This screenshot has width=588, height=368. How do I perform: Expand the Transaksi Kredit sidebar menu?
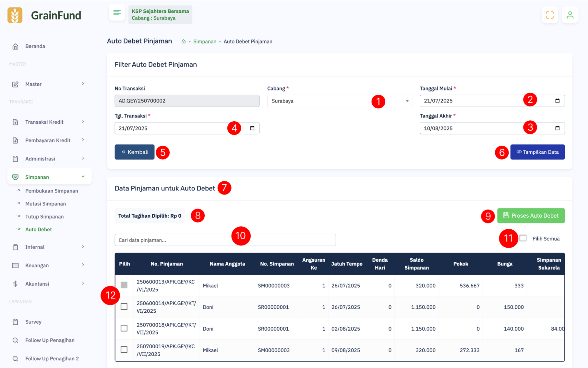tap(49, 122)
